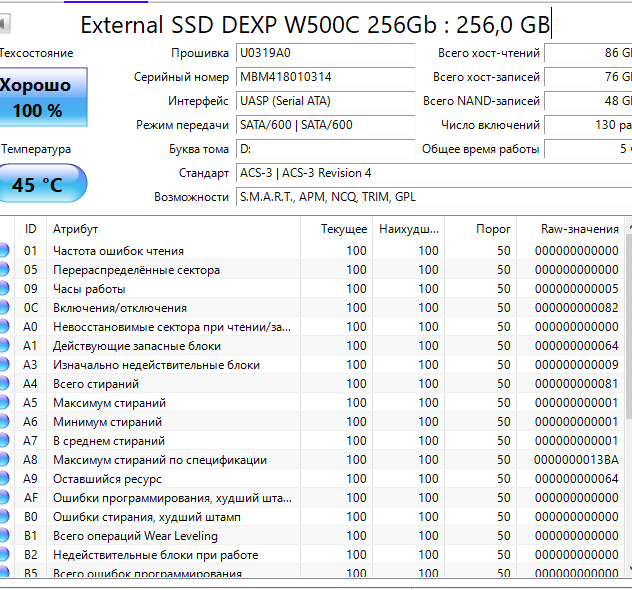632x590 pixels.
Task: Click the Хорошо 100 % health status button
Action: click(42, 98)
